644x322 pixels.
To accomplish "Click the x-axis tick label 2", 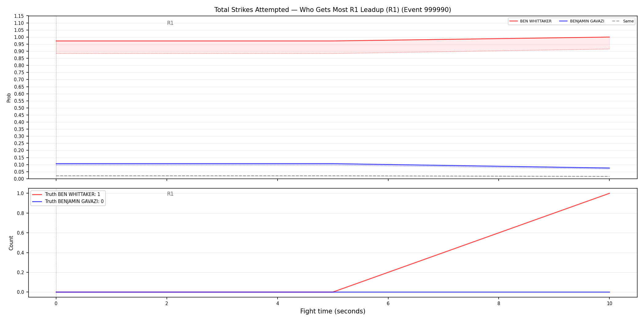I will 167,304.
